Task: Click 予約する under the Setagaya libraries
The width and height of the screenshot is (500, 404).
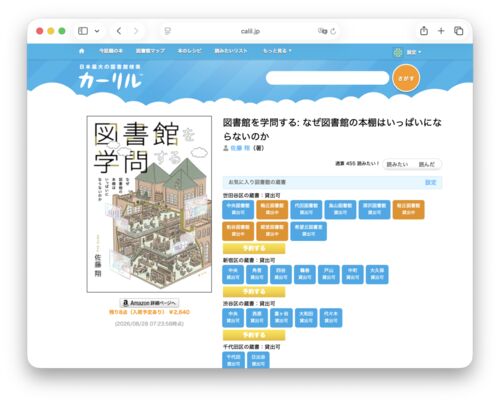Action: pyautogui.click(x=254, y=248)
